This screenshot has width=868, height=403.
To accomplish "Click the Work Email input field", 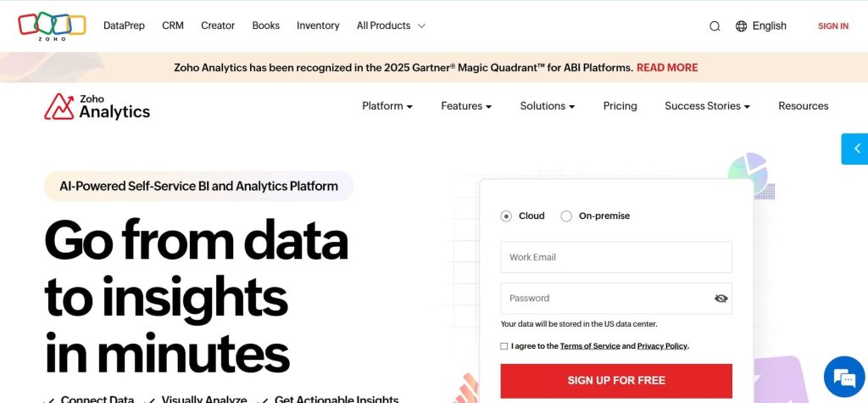I will pos(616,257).
